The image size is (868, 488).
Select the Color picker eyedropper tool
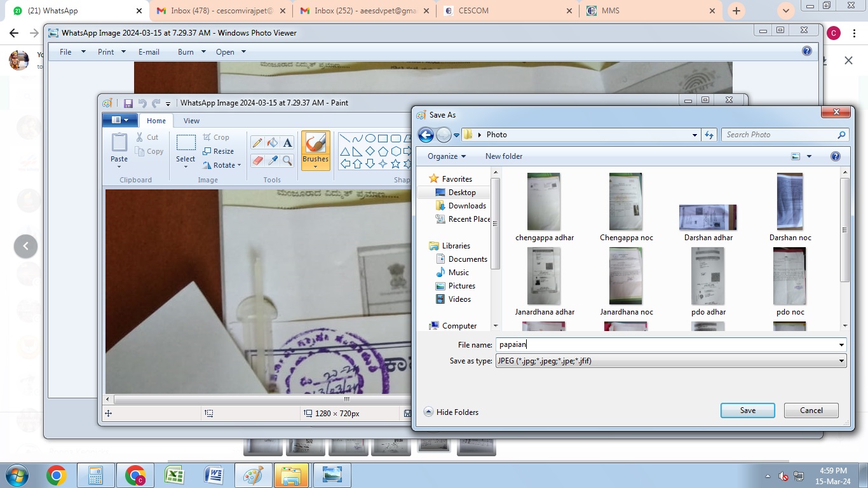[273, 160]
